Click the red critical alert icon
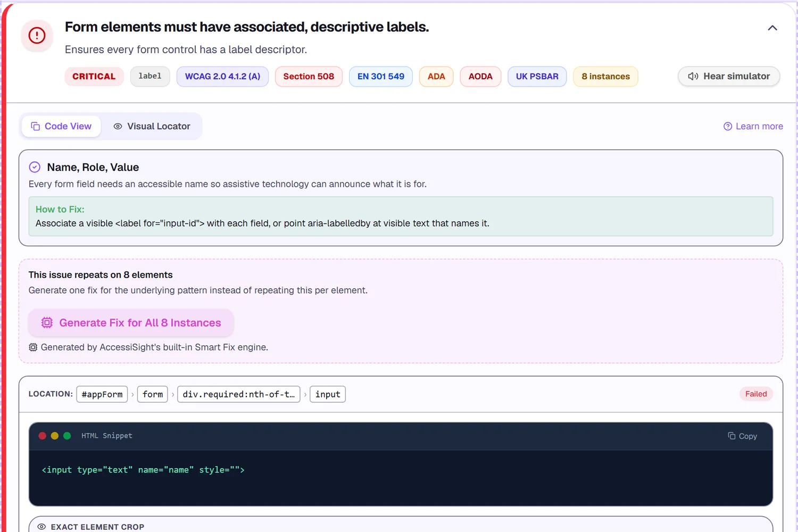Image resolution: width=798 pixels, height=532 pixels. point(37,36)
